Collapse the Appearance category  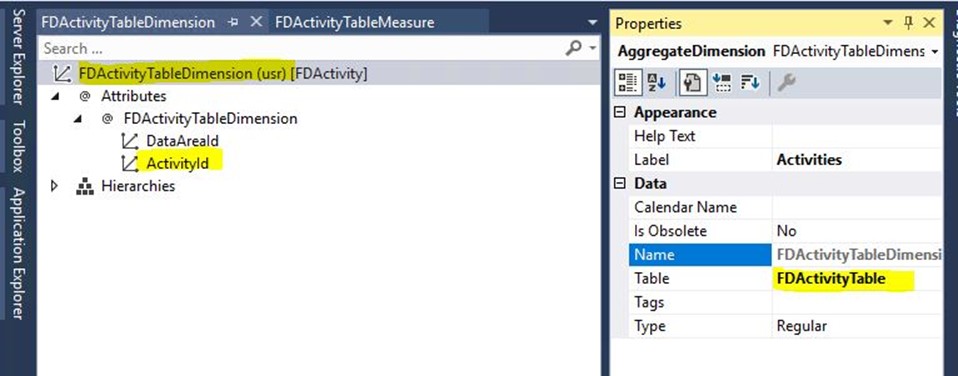tap(620, 112)
